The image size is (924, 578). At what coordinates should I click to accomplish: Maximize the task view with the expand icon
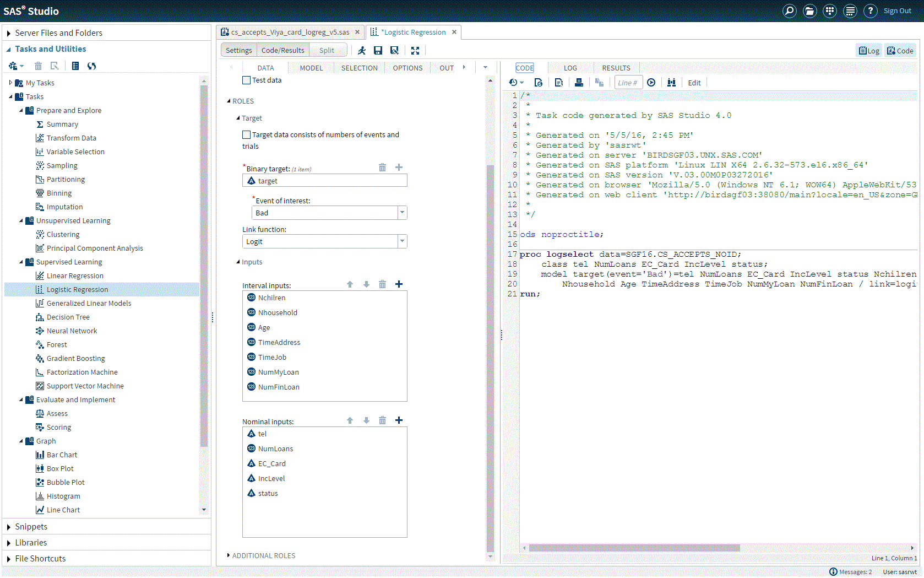(x=415, y=50)
